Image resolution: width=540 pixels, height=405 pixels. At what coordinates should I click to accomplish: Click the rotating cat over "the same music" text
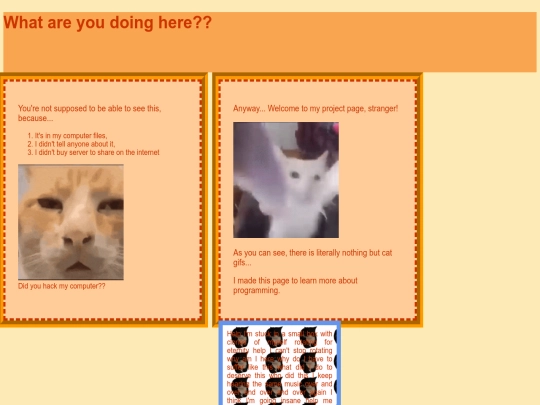pos(274,388)
